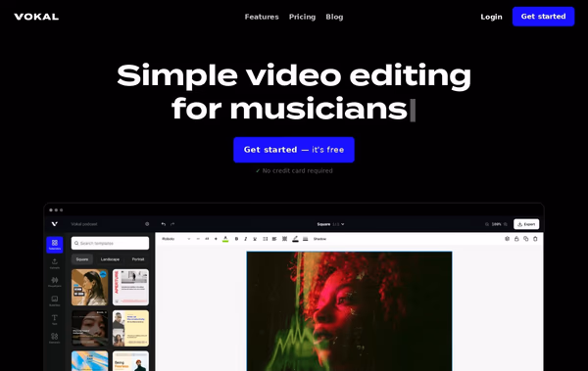588x371 pixels.
Task: Click the text alignment icon
Action: point(274,239)
